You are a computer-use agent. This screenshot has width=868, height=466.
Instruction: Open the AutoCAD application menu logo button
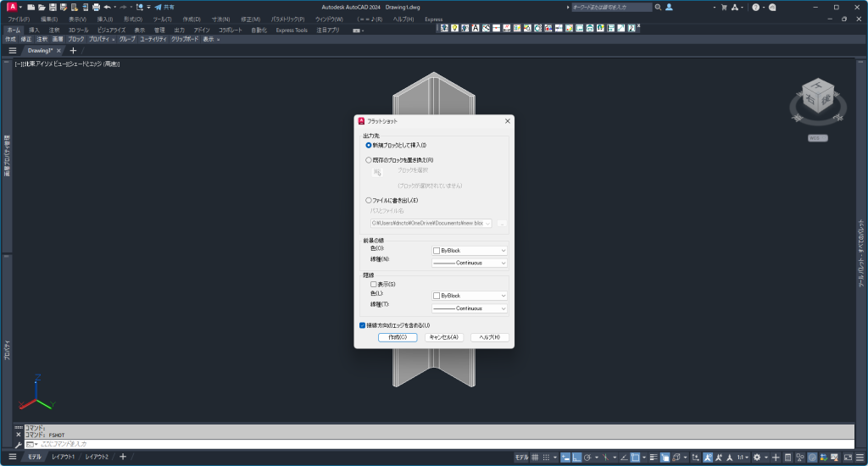(13, 7)
